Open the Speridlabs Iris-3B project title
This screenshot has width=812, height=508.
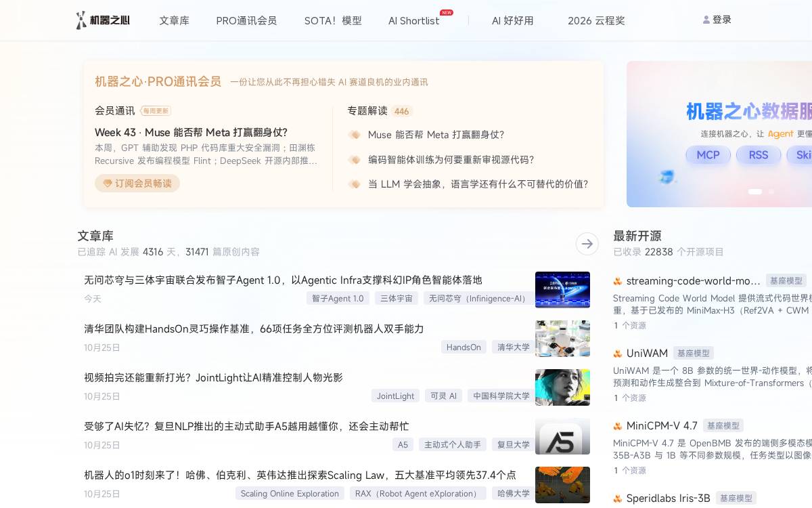point(668,499)
